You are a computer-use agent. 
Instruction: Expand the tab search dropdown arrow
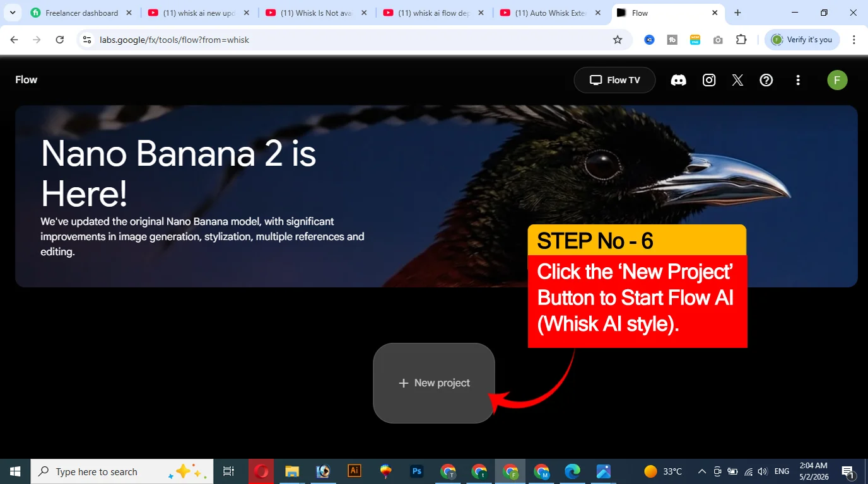click(x=12, y=13)
